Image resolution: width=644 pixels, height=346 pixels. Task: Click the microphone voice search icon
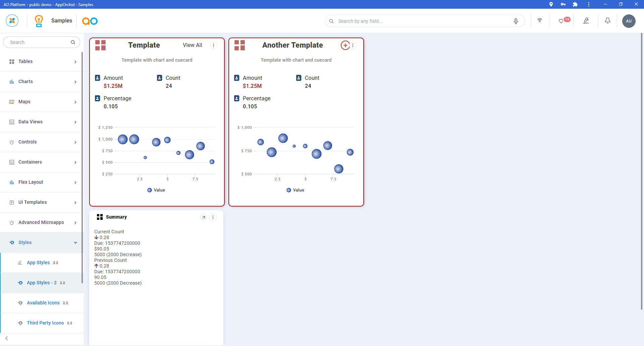click(516, 21)
